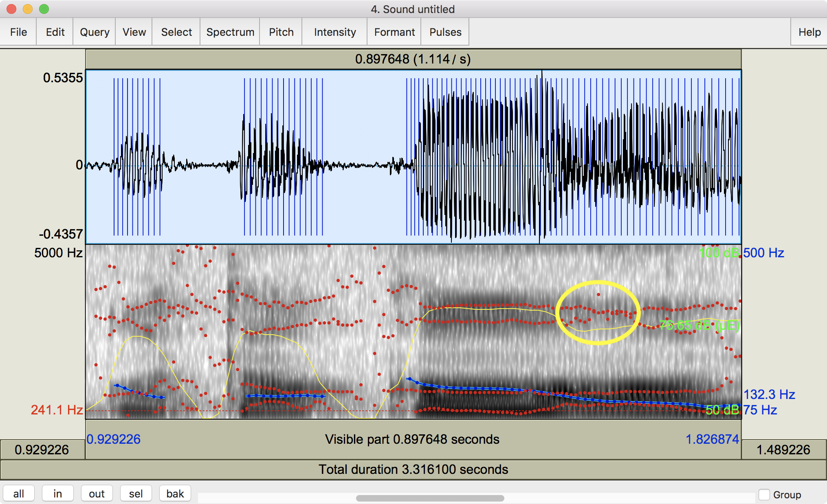Click the 'sel' zoom-to-selection button

(x=136, y=493)
